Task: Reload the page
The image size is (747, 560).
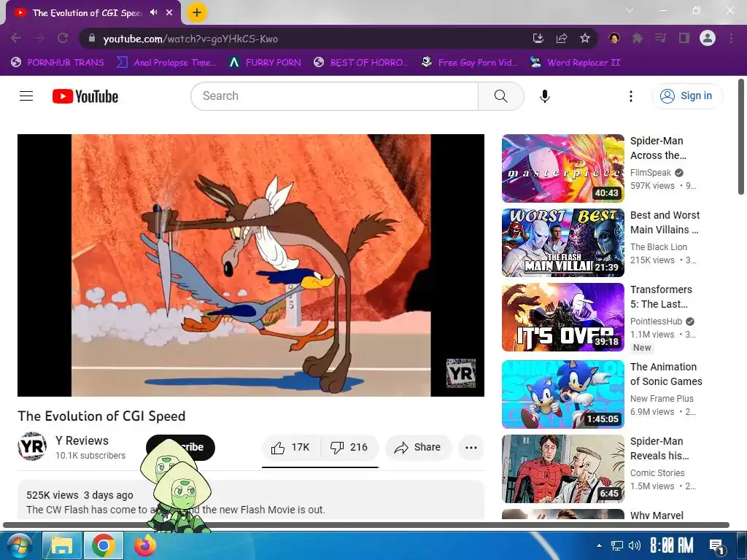Action: (63, 39)
